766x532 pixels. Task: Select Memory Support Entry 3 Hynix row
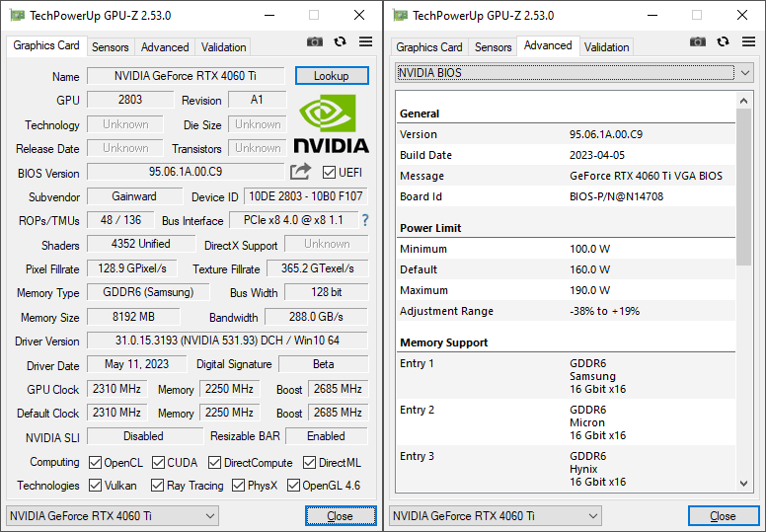tap(566, 469)
